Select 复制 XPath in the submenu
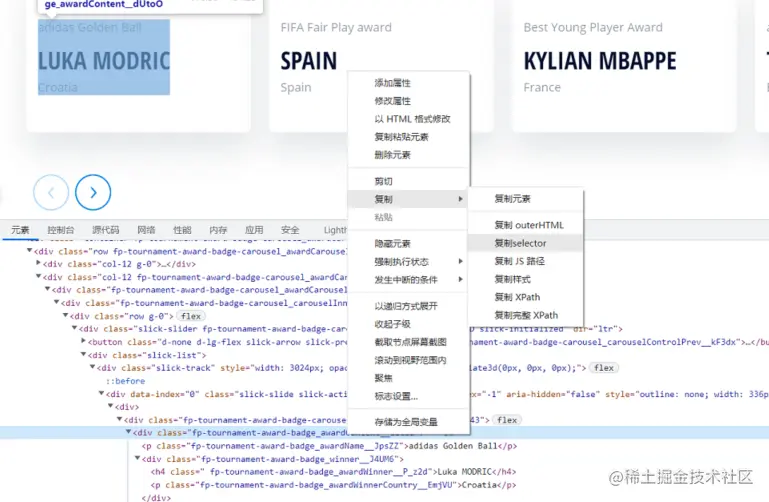 point(526,297)
